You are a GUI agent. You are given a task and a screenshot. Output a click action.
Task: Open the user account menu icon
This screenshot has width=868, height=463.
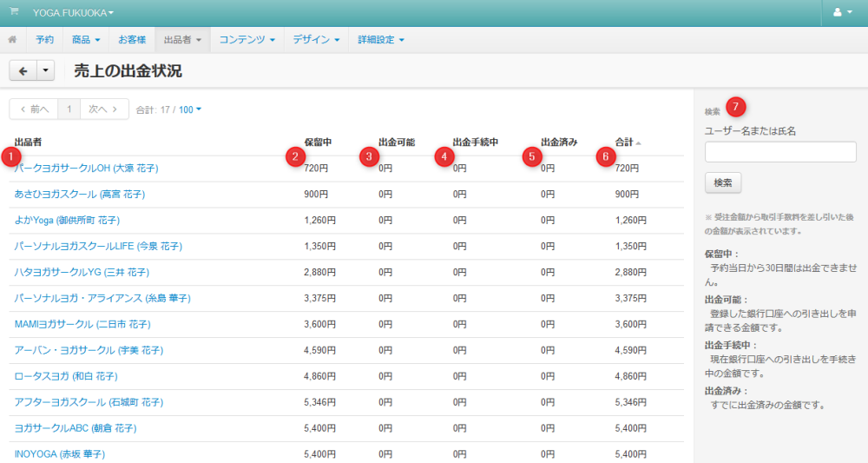coord(844,12)
